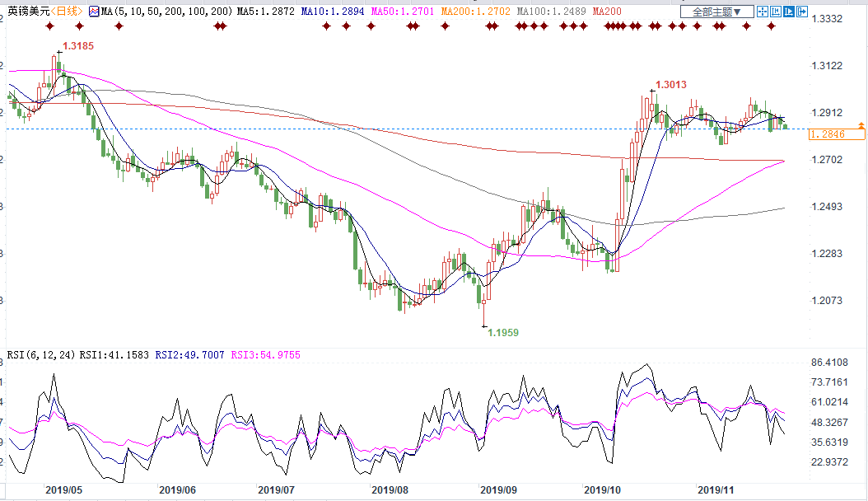This screenshot has width=868, height=501.
Task: Open RSI(6,12,24) indicator parameters
Action: pos(41,354)
